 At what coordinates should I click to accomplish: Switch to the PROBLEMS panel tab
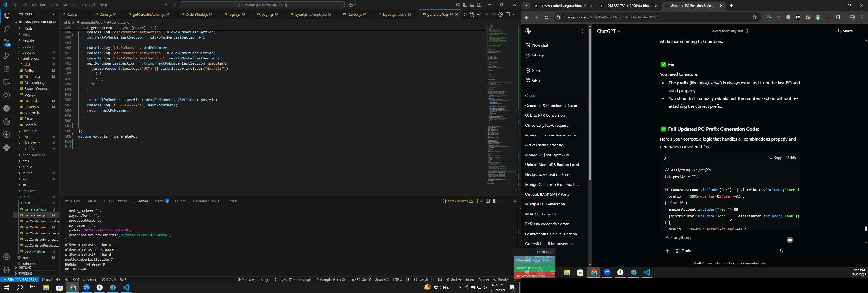click(72, 201)
